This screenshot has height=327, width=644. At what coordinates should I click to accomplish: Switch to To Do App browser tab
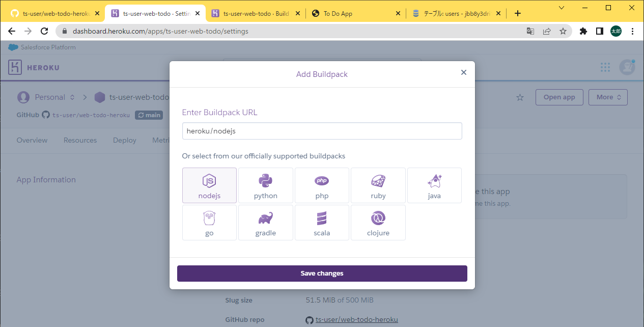tap(355, 14)
